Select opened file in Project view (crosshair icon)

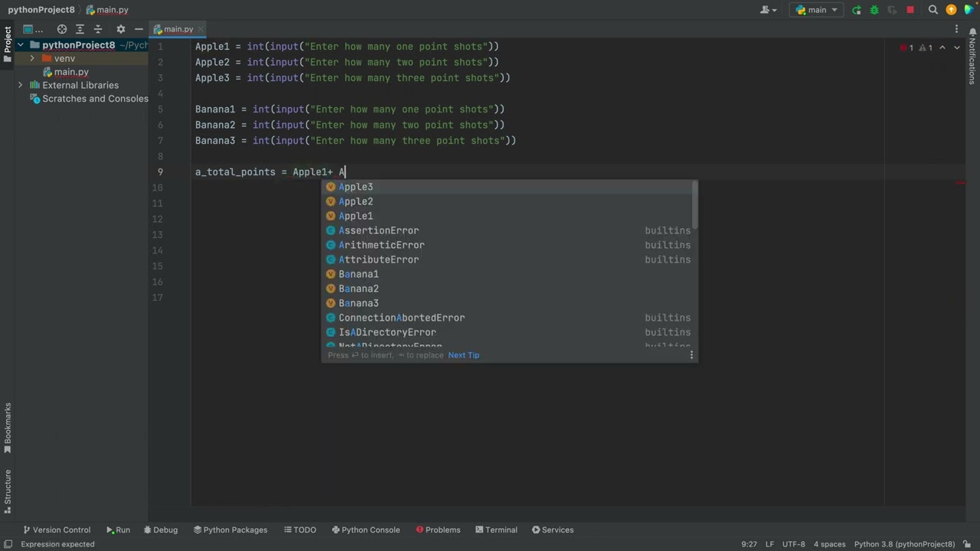[62, 29]
